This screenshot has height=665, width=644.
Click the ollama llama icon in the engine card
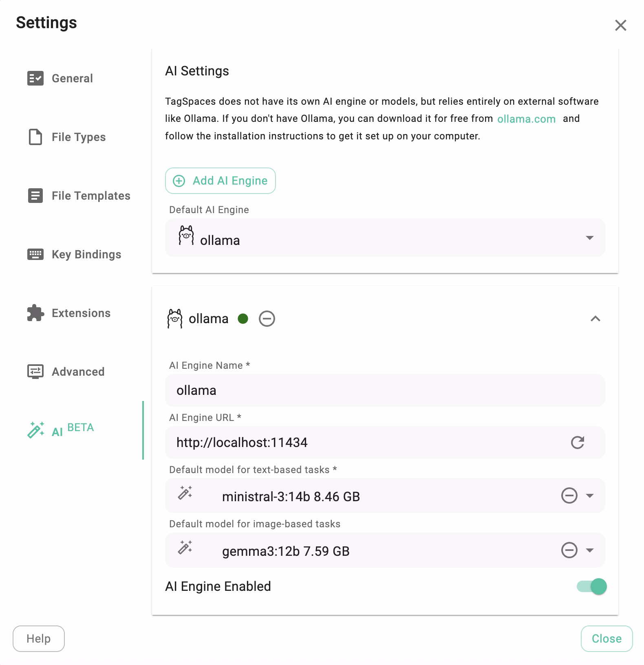[x=175, y=319]
